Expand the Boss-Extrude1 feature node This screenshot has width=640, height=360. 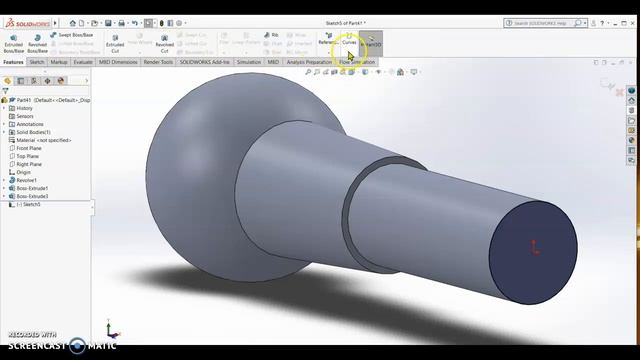pos(4,188)
